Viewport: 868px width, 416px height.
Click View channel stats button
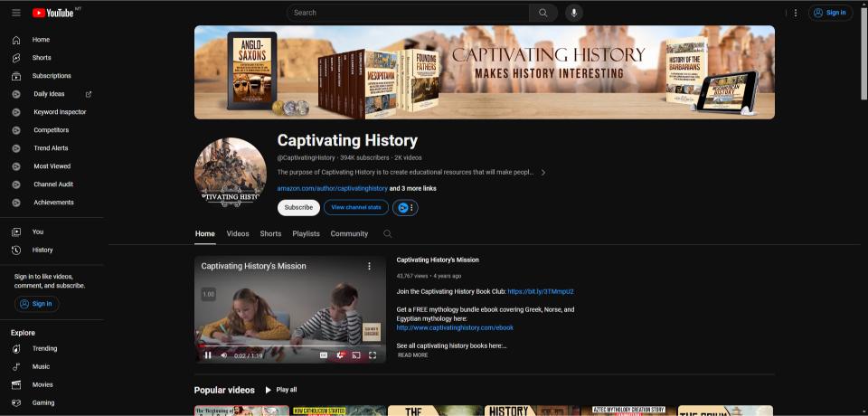(356, 208)
